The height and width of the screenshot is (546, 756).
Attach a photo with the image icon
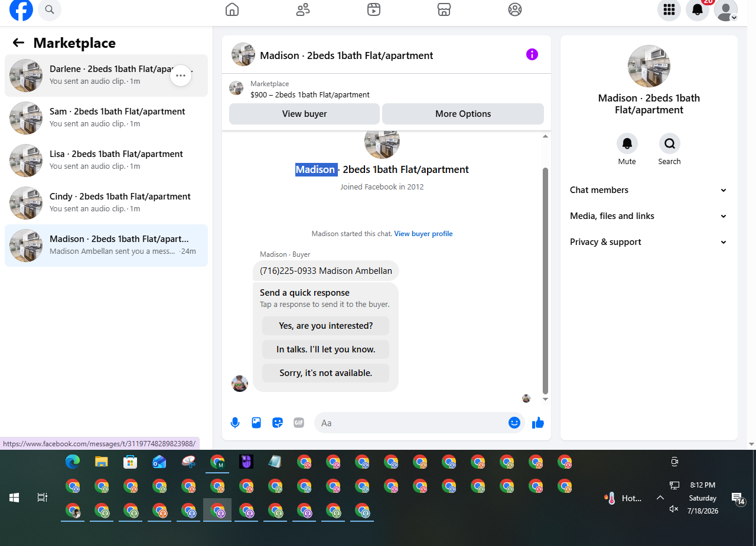point(256,423)
